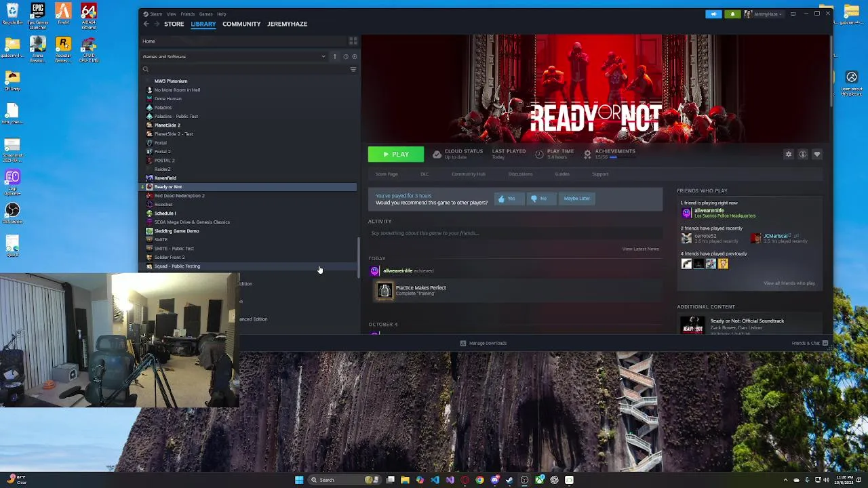
Task: Click the ready-to-play filter icon
Action: (354, 56)
